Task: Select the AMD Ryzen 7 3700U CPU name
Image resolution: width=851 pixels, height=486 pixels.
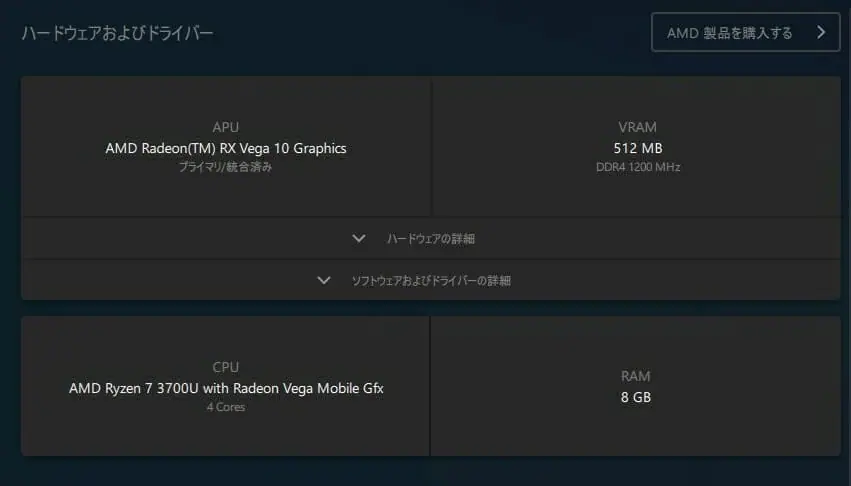Action: 226,388
